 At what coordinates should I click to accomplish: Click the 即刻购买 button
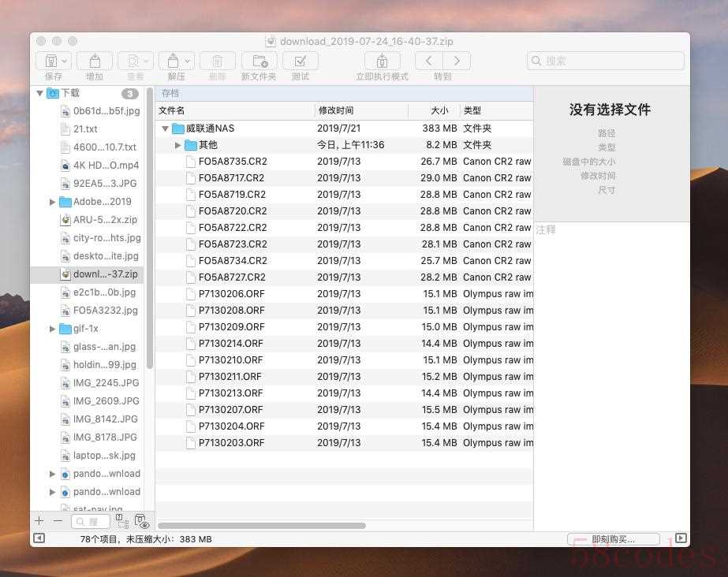pos(614,539)
